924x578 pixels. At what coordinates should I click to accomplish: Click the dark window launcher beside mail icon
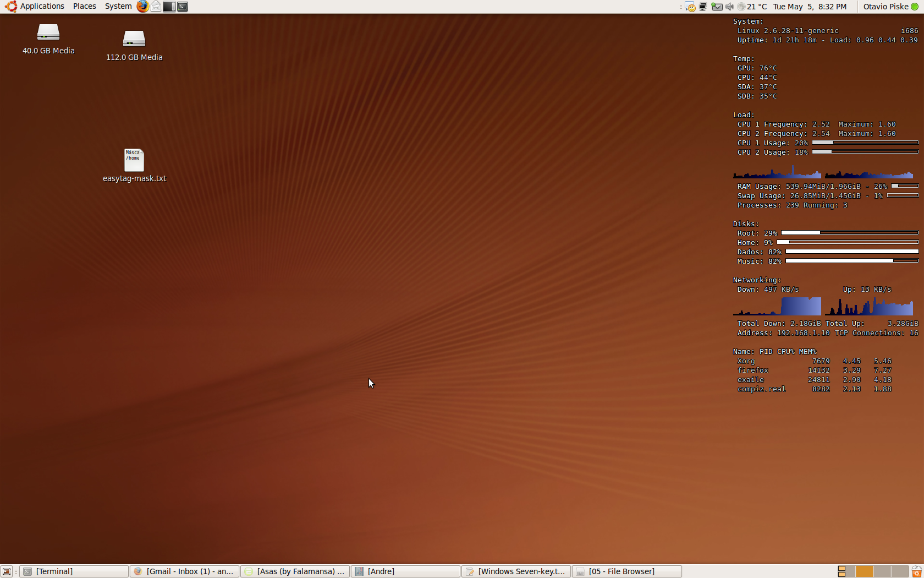pyautogui.click(x=169, y=7)
